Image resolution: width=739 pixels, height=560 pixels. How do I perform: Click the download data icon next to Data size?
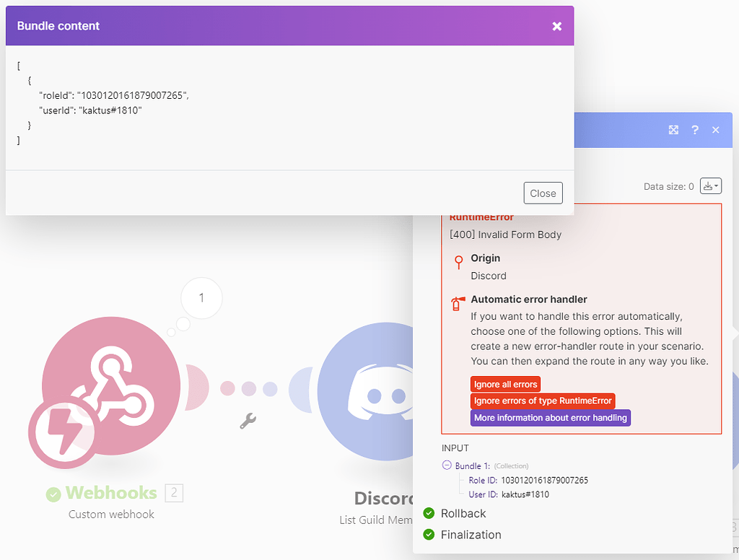coord(708,185)
